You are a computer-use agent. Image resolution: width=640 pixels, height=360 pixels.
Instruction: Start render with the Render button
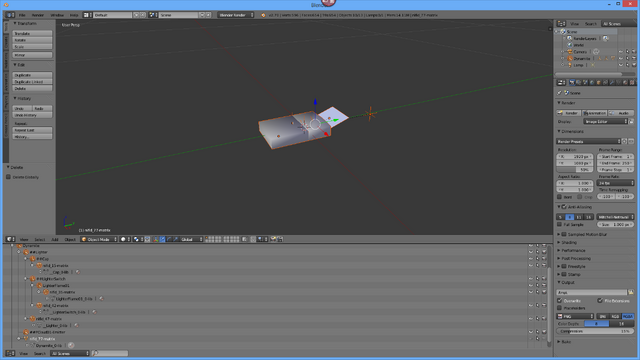point(569,113)
